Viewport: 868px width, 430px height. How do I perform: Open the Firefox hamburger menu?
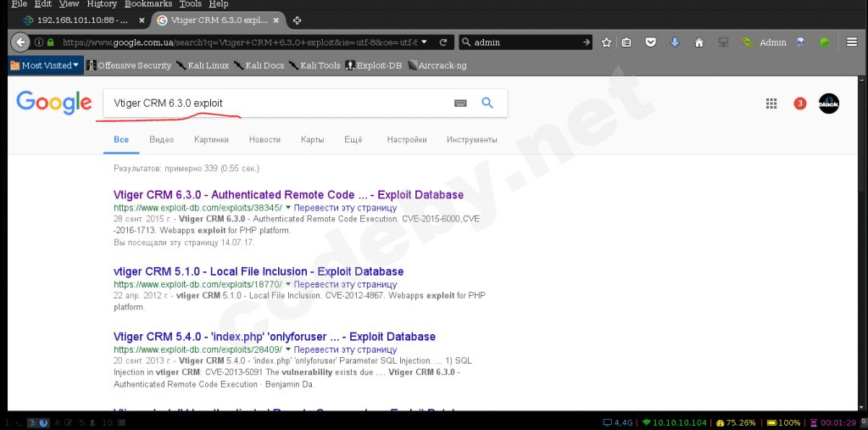pos(852,42)
